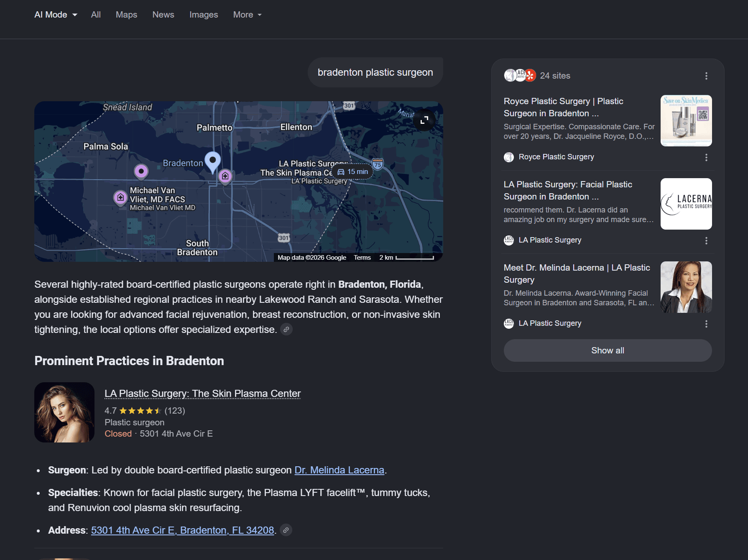748x560 pixels.
Task: Select the purple map pin west of Bradenton
Action: point(141,171)
